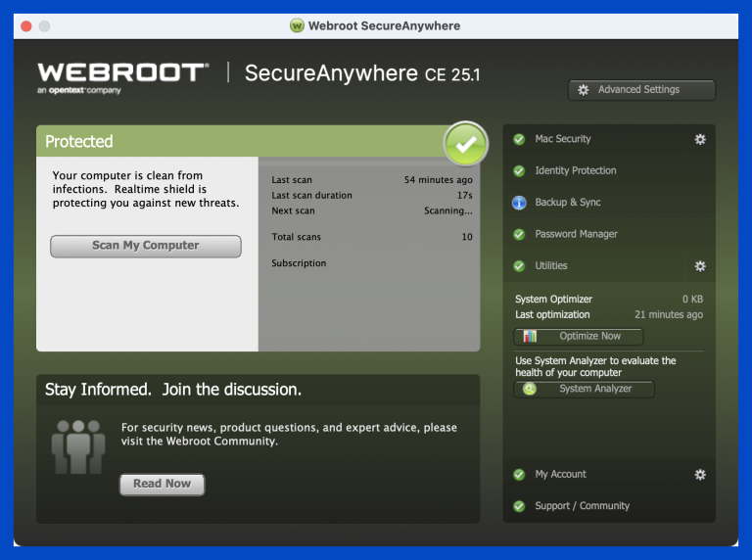The height and width of the screenshot is (560, 752).
Task: Open Utilities settings gear
Action: click(x=700, y=266)
